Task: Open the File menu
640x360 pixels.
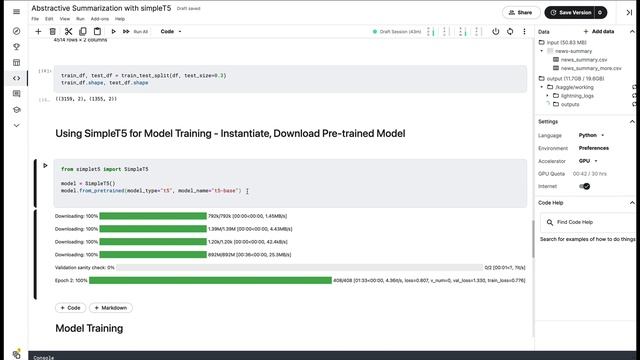Action: tap(35, 19)
